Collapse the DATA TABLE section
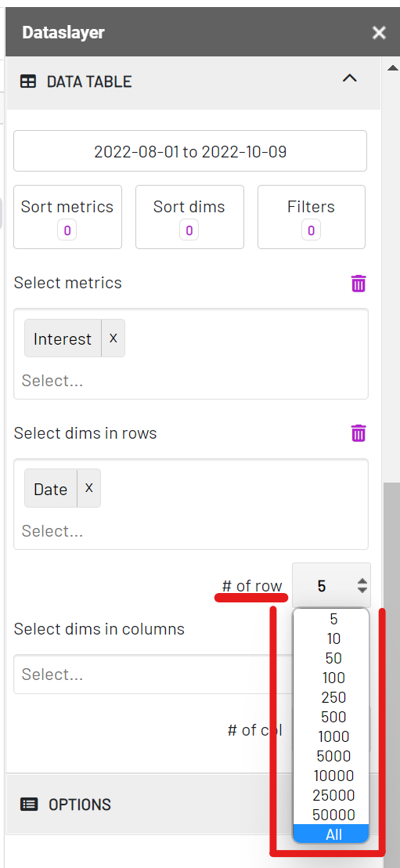 [349, 78]
